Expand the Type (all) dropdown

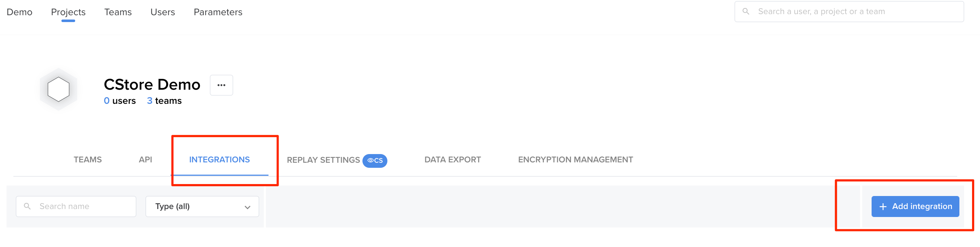202,206
